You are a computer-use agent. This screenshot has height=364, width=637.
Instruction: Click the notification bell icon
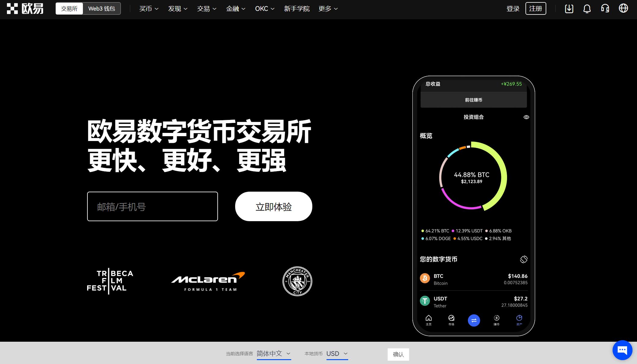tap(587, 8)
